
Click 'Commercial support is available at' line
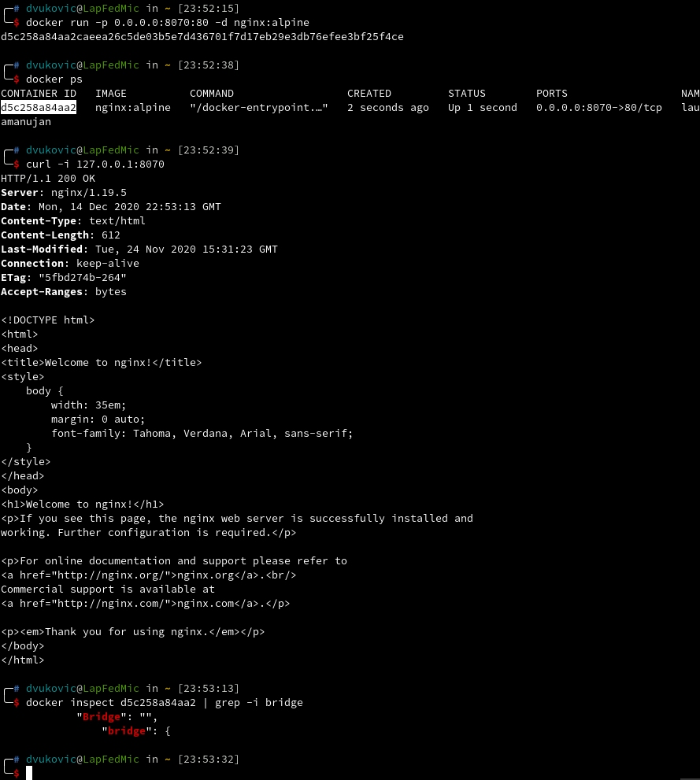(x=107, y=590)
